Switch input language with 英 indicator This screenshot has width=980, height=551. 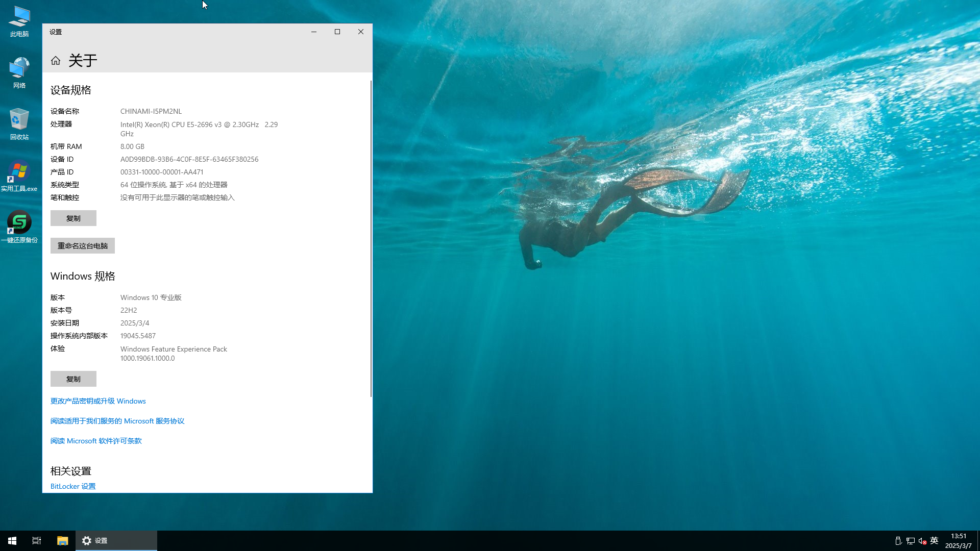click(x=935, y=541)
